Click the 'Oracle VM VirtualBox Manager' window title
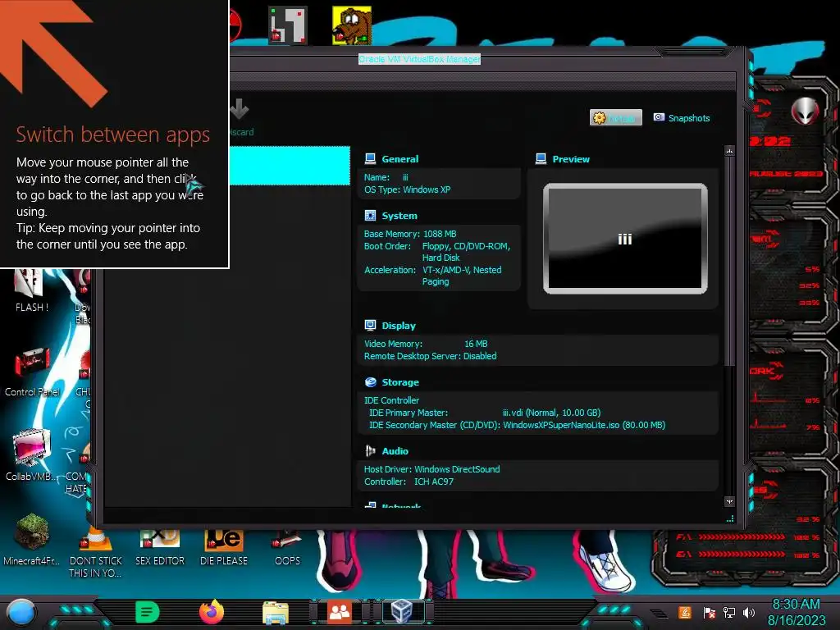Image resolution: width=840 pixels, height=630 pixels. (419, 59)
